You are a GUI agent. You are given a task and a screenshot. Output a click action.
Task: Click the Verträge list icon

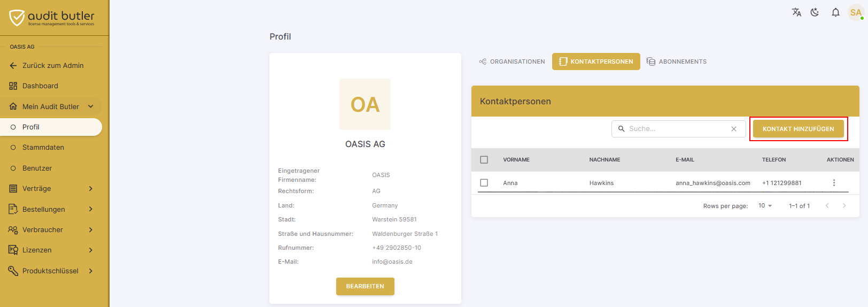[13, 188]
